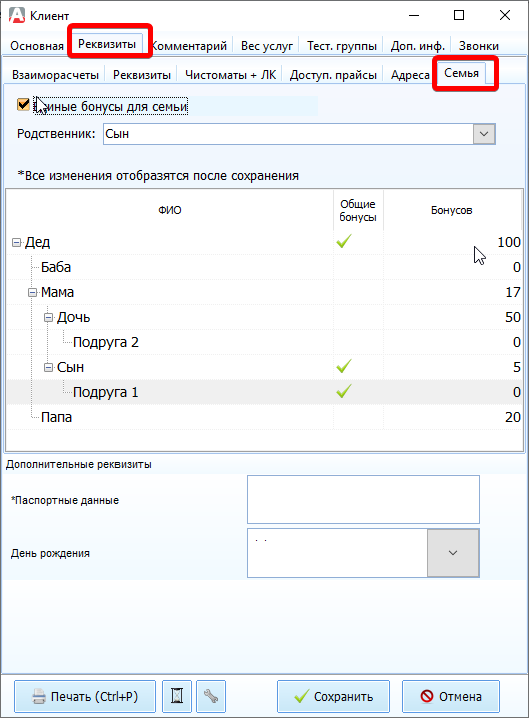529x718 pixels.
Task: Collapse the Мама tree node
Action: [x=33, y=292]
